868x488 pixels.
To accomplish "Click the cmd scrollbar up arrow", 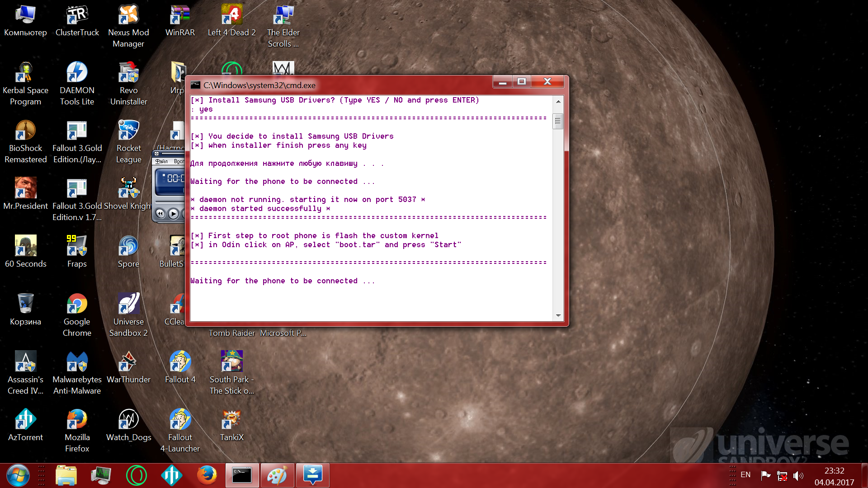I will point(558,101).
